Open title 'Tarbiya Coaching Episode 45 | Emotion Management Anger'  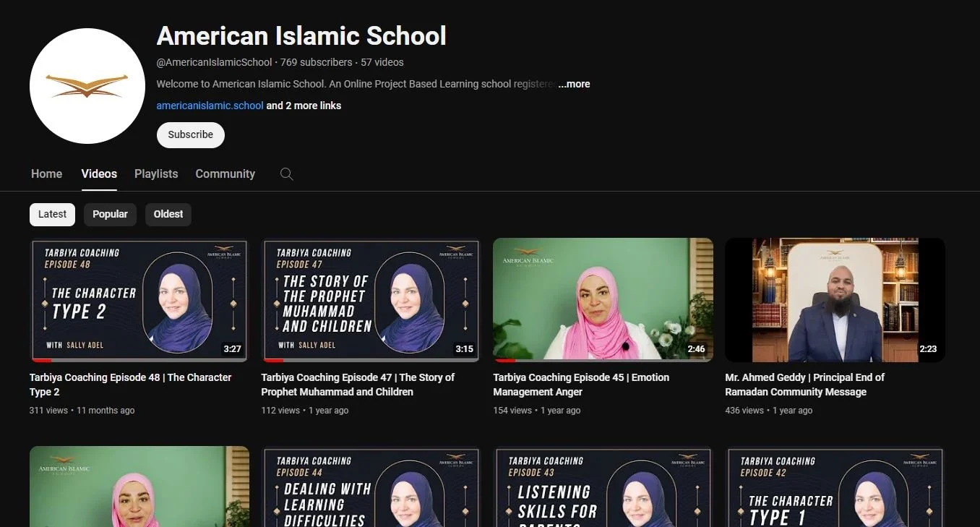(582, 385)
